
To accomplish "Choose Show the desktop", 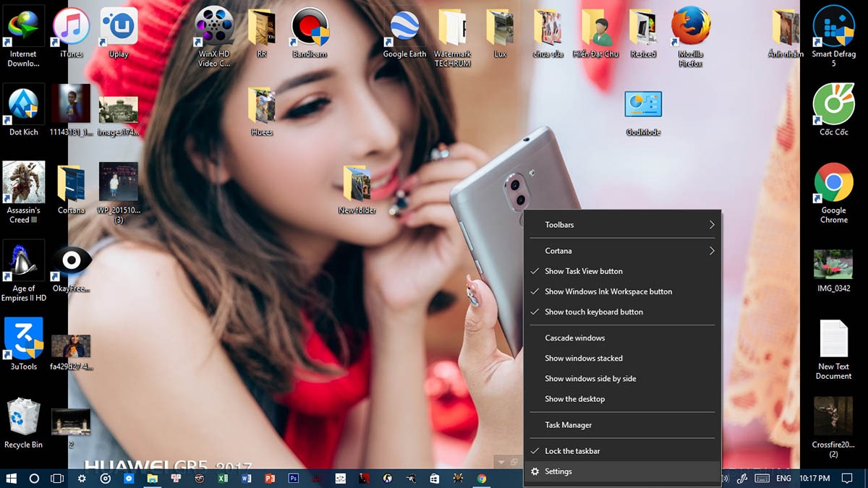I will coord(622,399).
